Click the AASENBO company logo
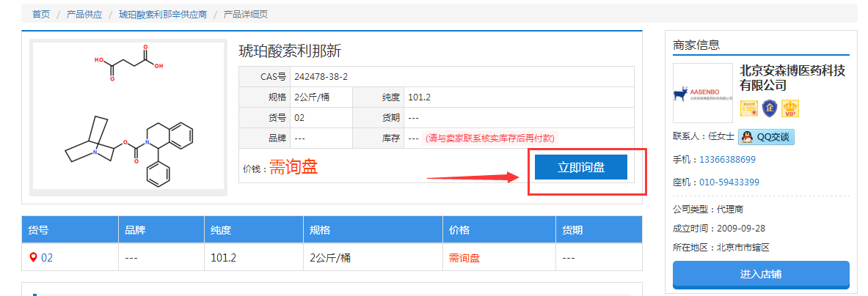 point(702,93)
